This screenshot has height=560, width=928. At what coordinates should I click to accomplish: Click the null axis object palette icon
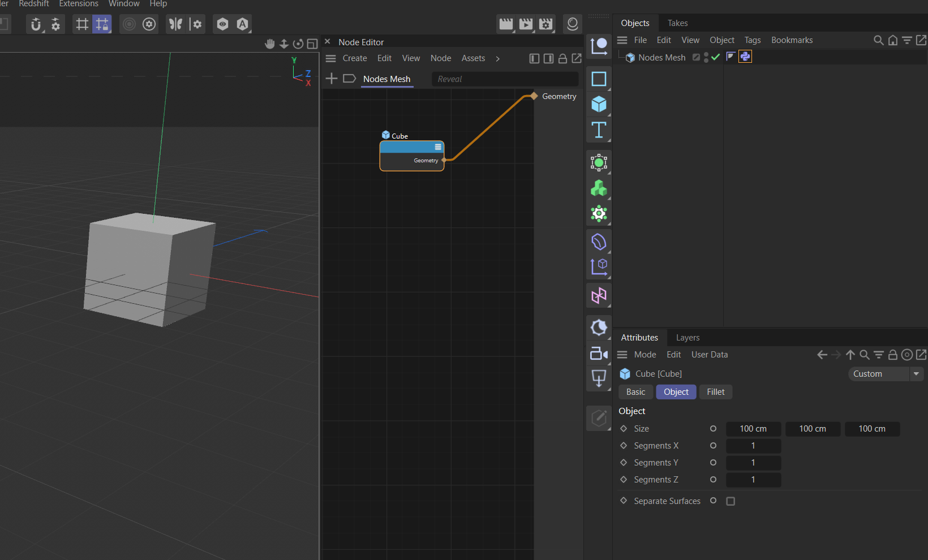point(599,45)
